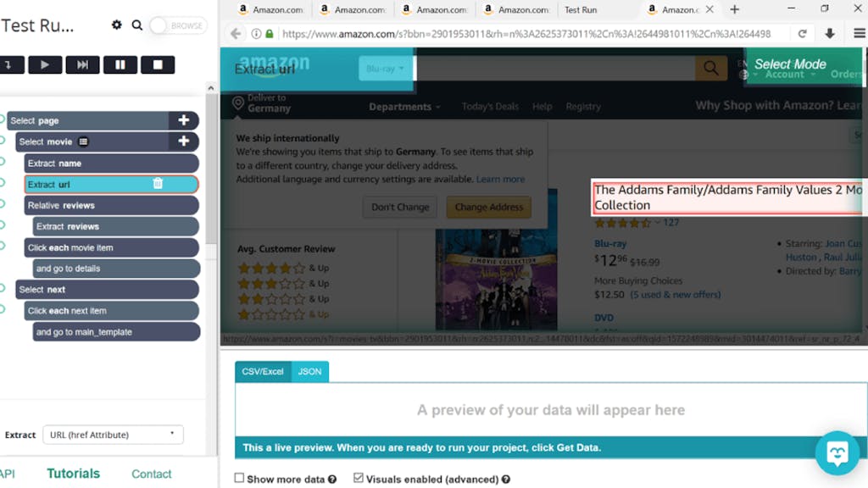Click the Amazon search magnifier button

click(x=711, y=68)
